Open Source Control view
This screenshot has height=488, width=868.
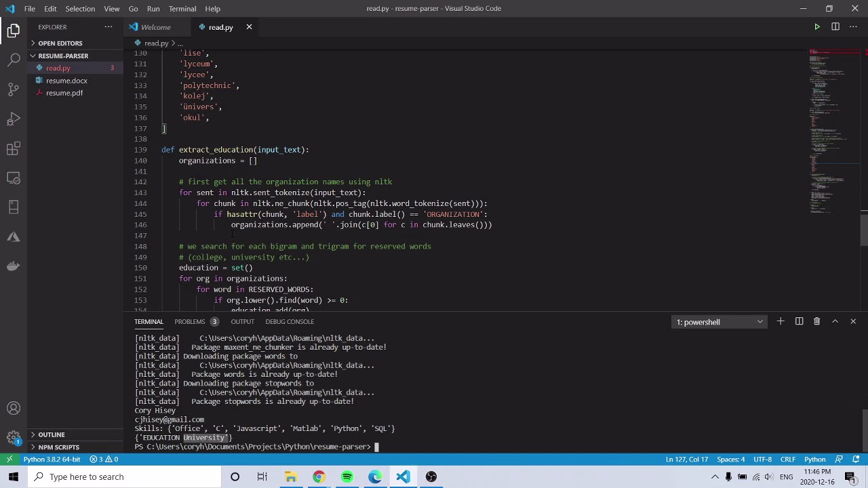(x=14, y=89)
